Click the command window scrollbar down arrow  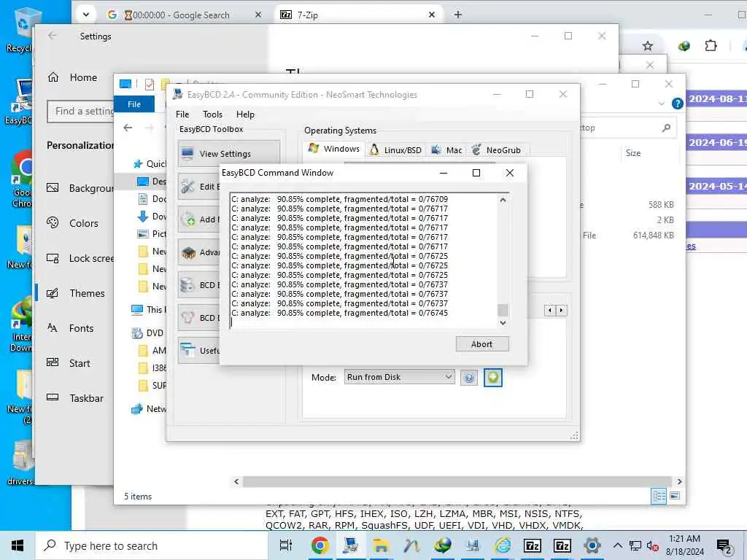503,323
